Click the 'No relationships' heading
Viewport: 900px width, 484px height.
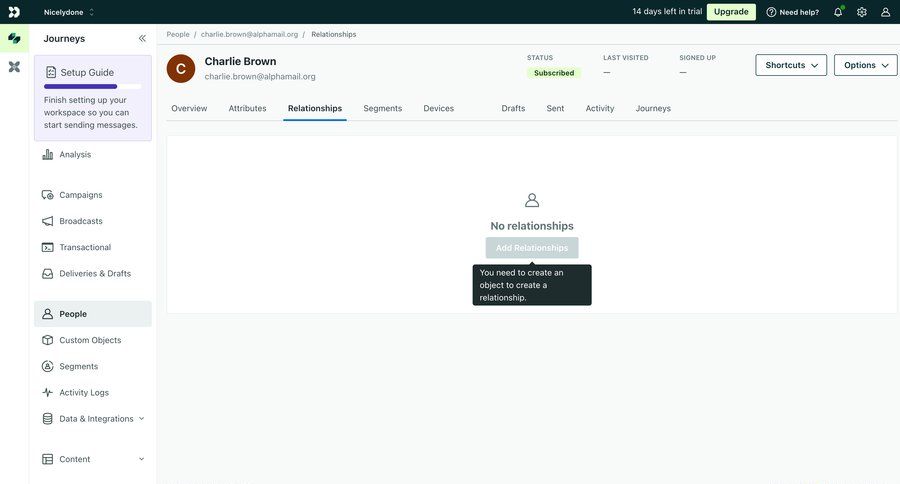pos(532,226)
